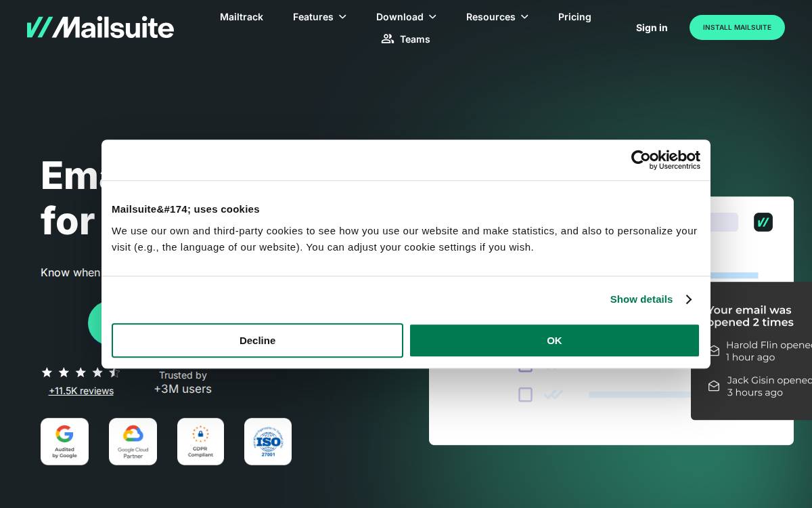Go to the Pricing page

[x=574, y=17]
